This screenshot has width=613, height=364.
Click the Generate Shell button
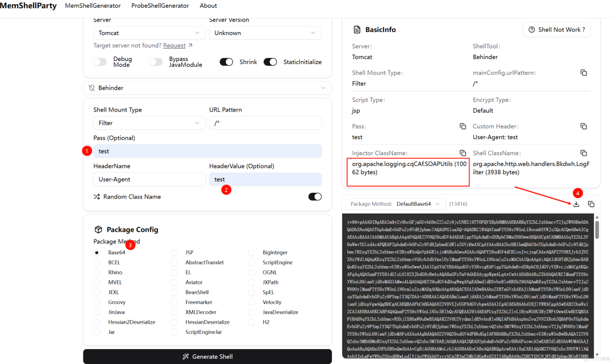(x=207, y=357)
